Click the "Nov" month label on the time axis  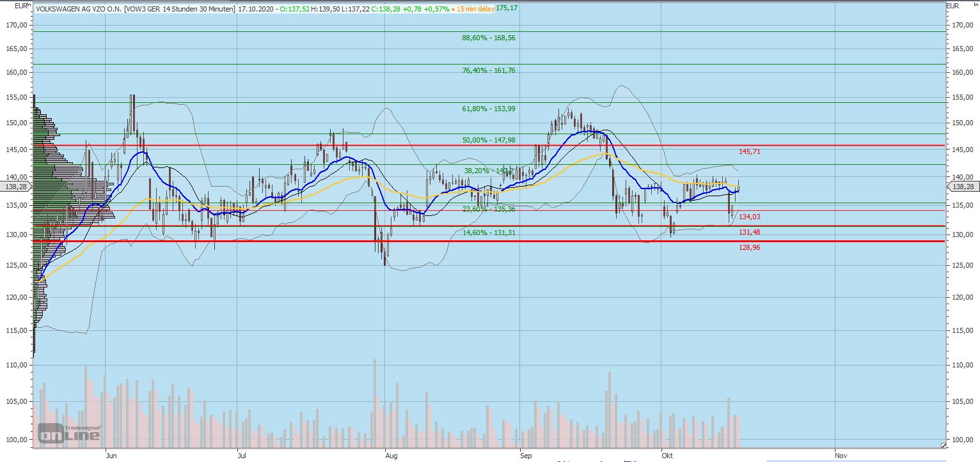pyautogui.click(x=841, y=456)
